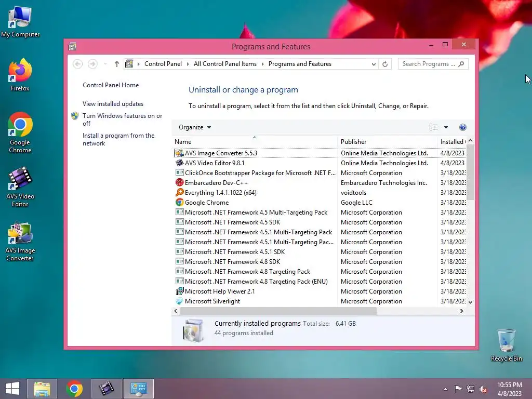Click horizontal scrollbar left arrow
532x399 pixels.
tap(176, 311)
